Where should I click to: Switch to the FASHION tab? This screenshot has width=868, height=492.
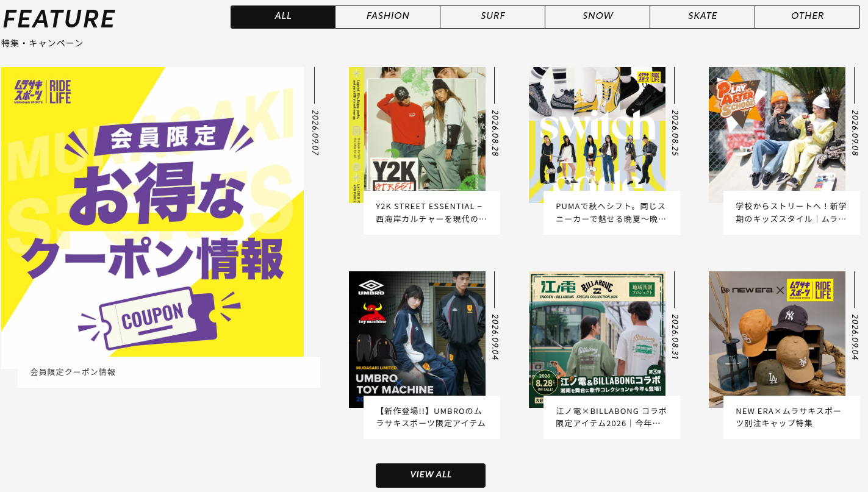pyautogui.click(x=388, y=17)
